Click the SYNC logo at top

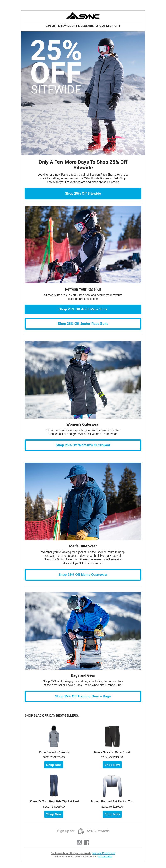click(x=83, y=16)
